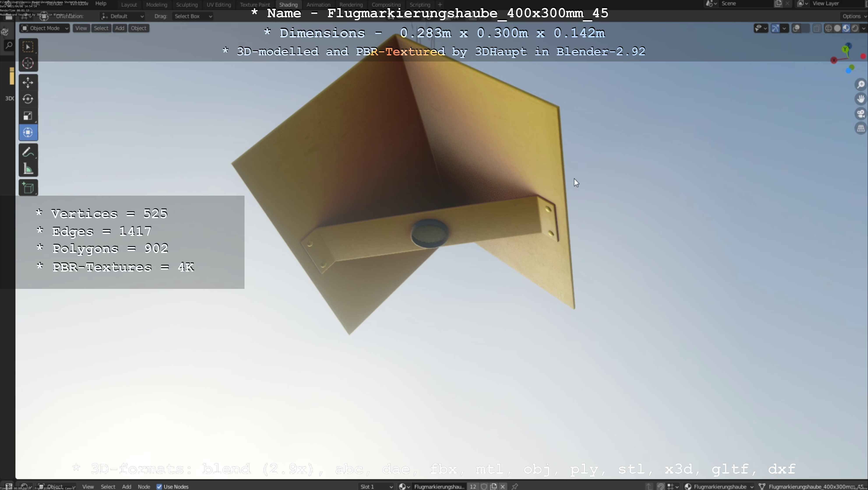Select the Measure ruler tool
Image resolution: width=868 pixels, height=490 pixels.
(28, 169)
